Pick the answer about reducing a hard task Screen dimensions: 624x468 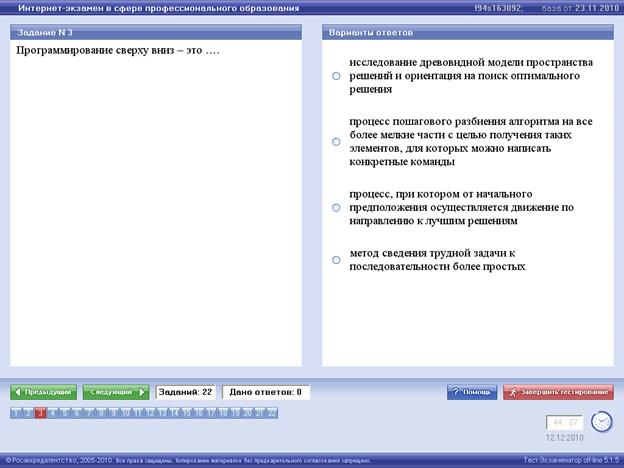(337, 260)
